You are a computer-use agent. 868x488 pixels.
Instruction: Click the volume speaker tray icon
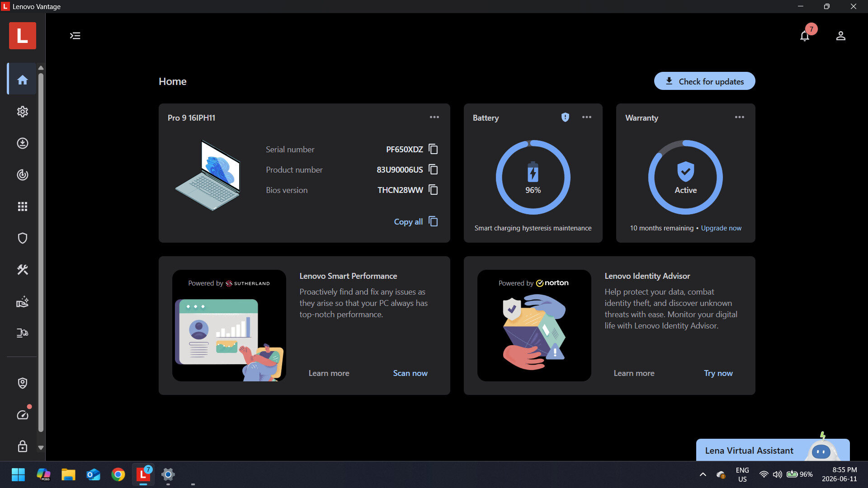pos(777,474)
